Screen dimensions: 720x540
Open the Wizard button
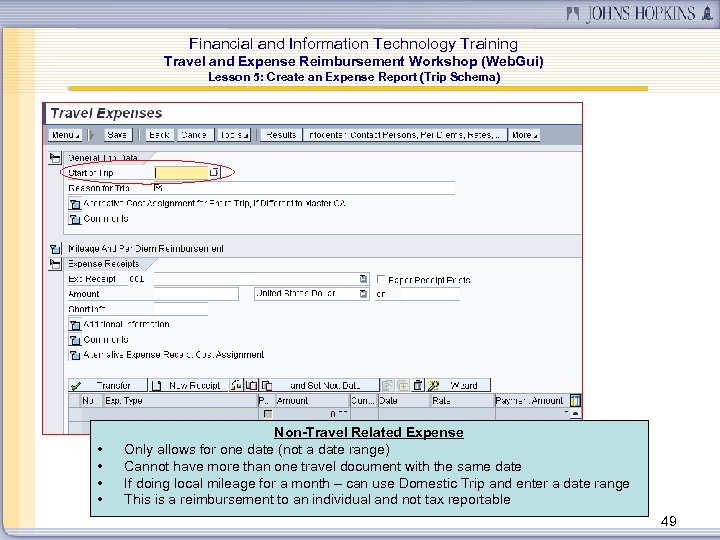(458, 385)
